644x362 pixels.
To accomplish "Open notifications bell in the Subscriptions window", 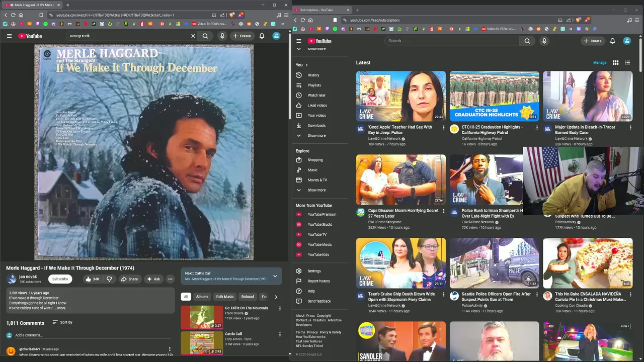I will (612, 41).
